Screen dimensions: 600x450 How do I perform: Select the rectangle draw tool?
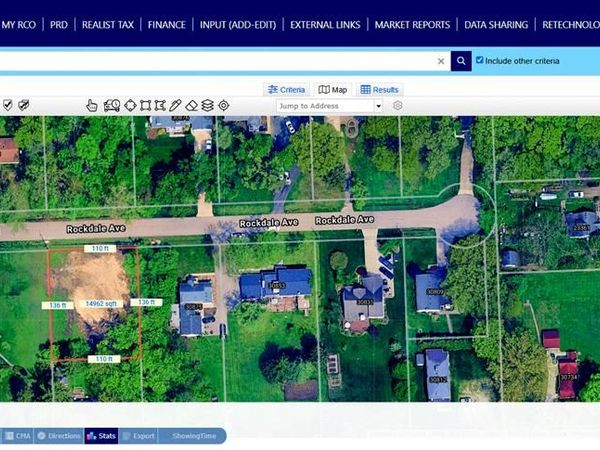pos(145,105)
